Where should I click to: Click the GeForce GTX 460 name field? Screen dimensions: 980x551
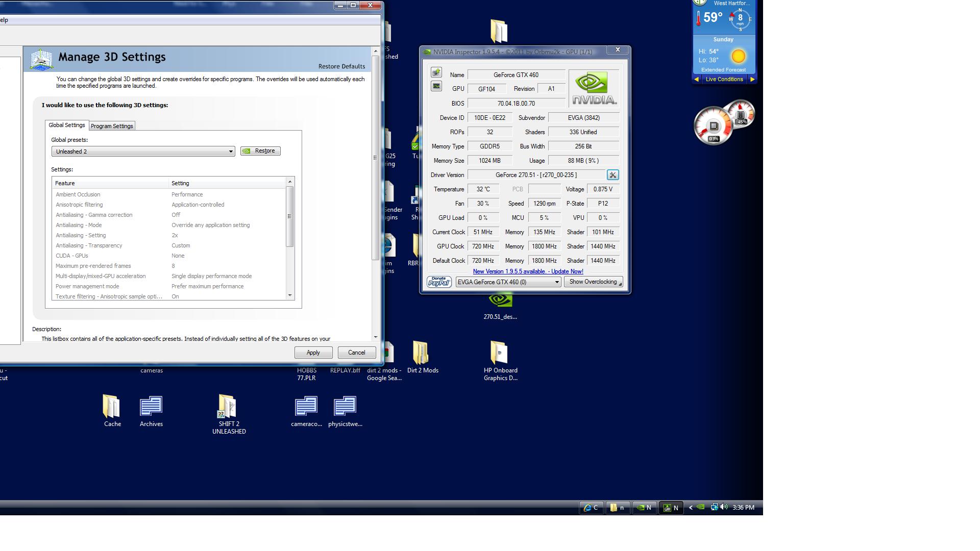[516, 75]
